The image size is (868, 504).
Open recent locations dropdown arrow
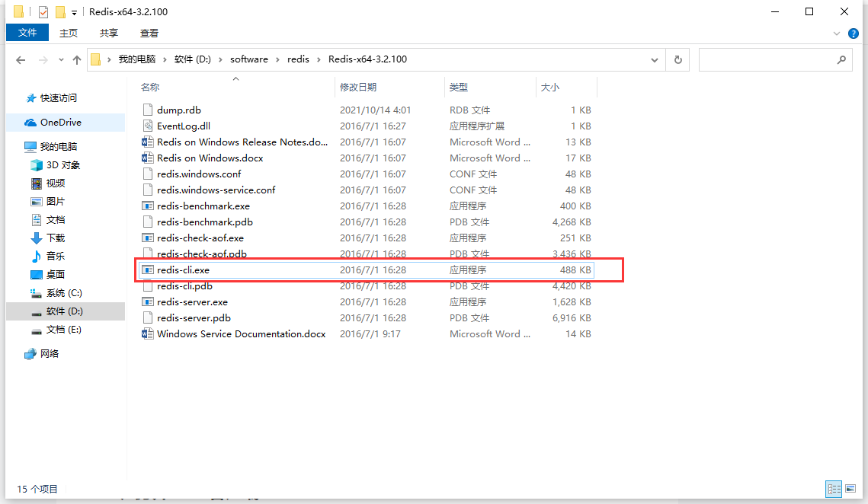pyautogui.click(x=61, y=59)
